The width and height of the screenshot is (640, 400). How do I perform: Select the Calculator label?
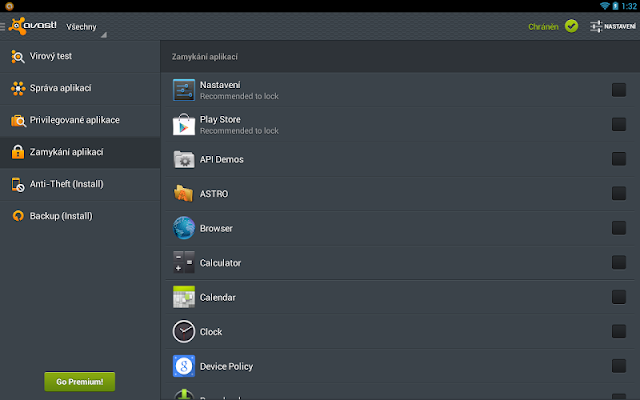pos(220,263)
